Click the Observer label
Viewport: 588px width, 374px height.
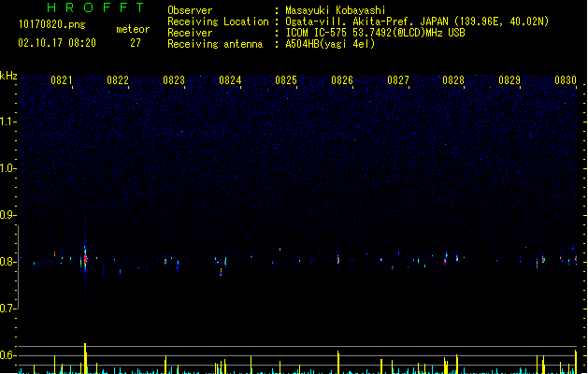tap(190, 10)
